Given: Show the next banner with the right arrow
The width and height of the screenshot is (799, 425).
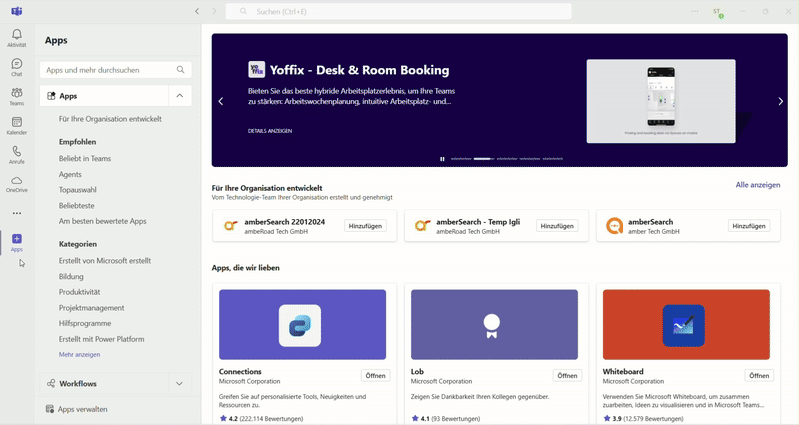Looking at the screenshot, I should [x=780, y=101].
